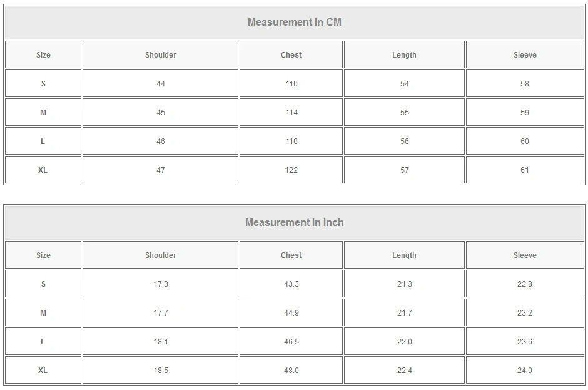Screen dimensions: 588x390
Task: Select the shoulder value 45 cell
Action: (x=161, y=113)
